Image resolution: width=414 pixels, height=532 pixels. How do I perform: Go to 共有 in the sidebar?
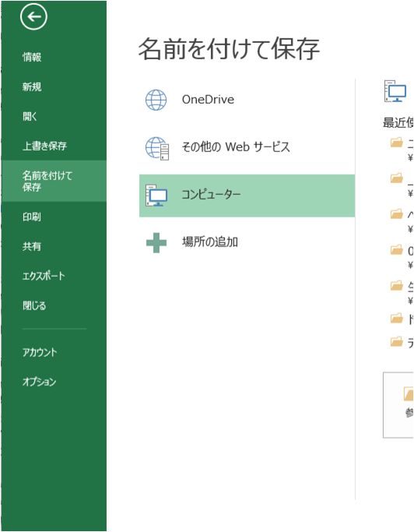click(x=32, y=246)
